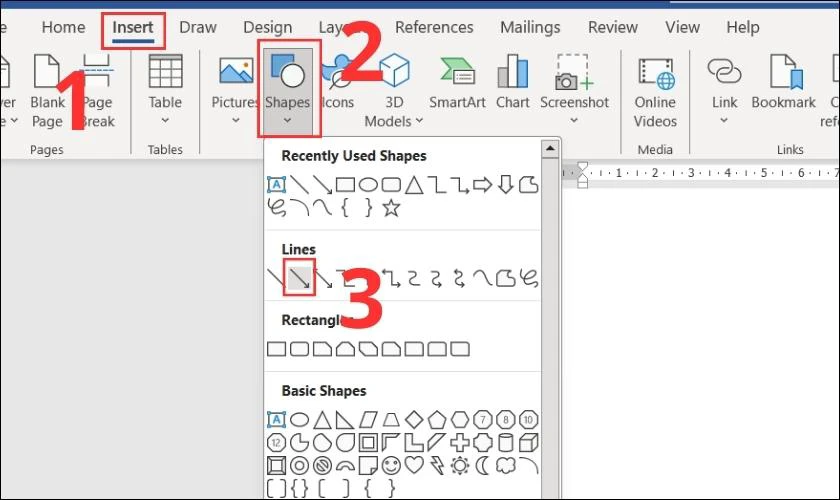Insert the Pentagon basic shape

437,420
